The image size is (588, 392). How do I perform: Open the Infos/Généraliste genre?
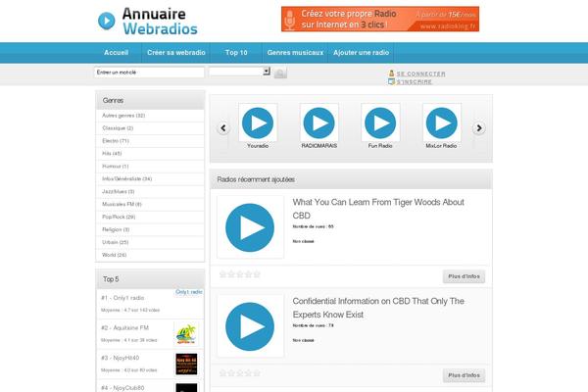pyautogui.click(x=127, y=179)
